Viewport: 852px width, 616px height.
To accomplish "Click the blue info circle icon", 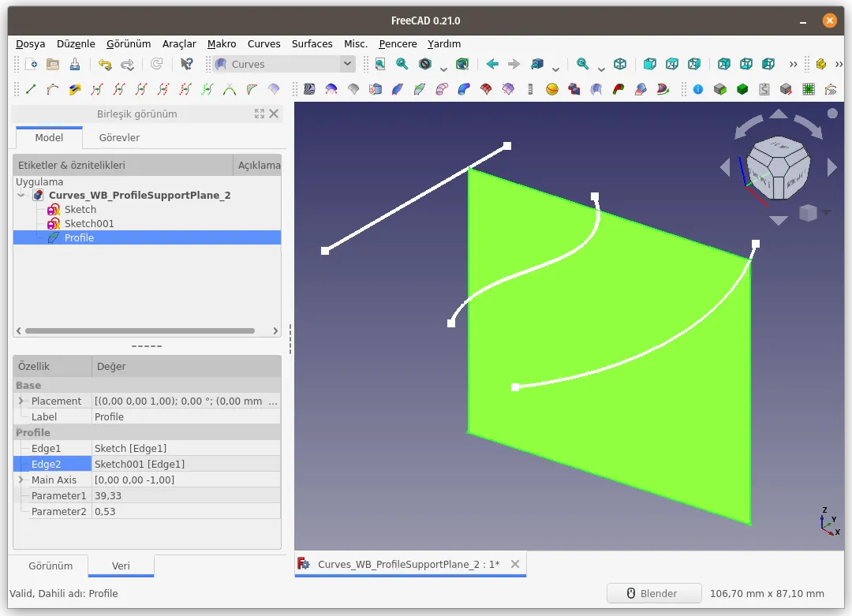I will [697, 89].
